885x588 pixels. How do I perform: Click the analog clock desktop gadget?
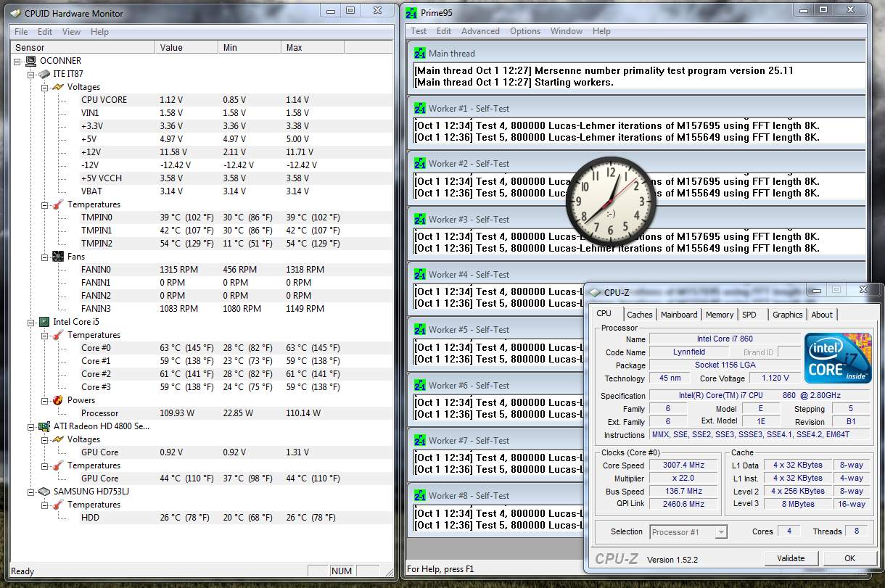click(x=611, y=200)
